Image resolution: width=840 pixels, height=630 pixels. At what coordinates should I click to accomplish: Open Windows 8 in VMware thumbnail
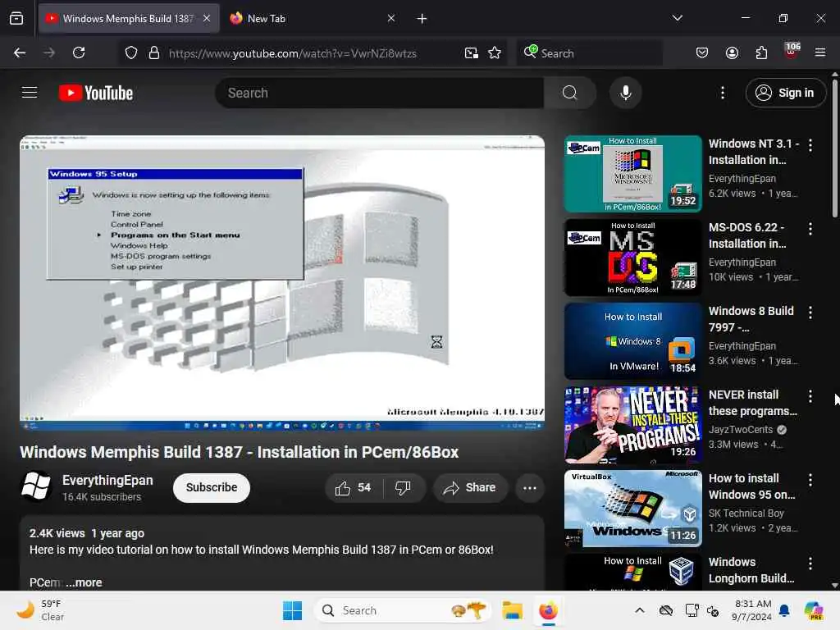coord(632,340)
